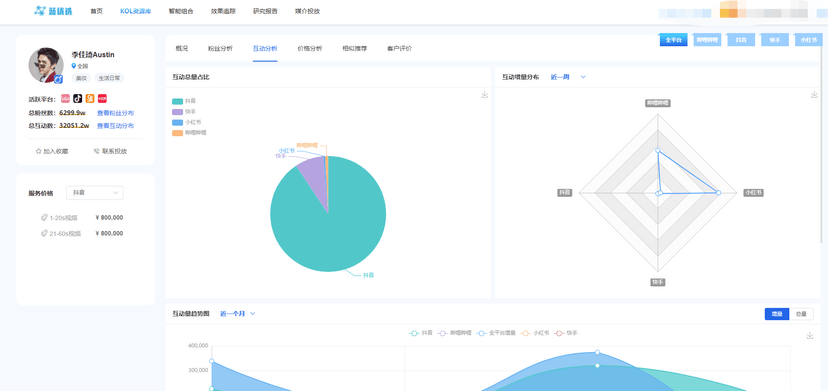This screenshot has height=391, width=828.
Task: Toggle the 快手 pie legend swatch
Action: point(178,111)
